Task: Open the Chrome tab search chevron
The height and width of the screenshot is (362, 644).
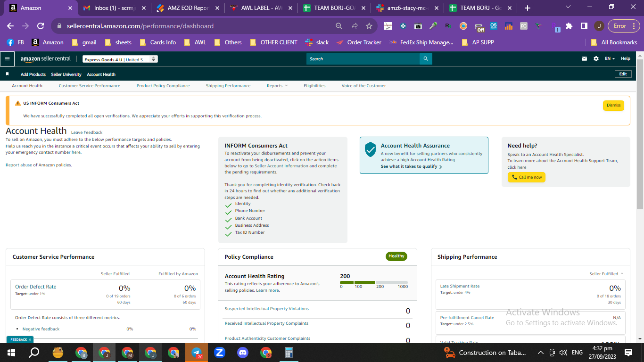Action: [568, 7]
